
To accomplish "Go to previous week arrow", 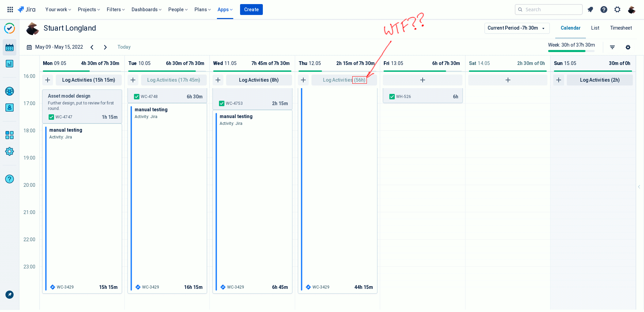I will point(92,47).
